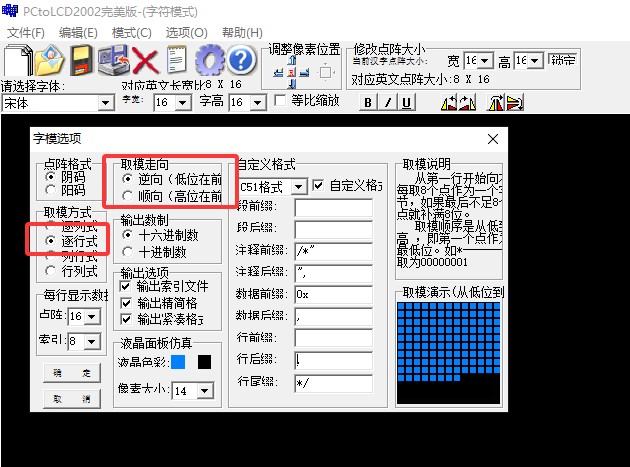Click the last yellow-red rotate icon
630x467 pixels.
pyautogui.click(x=514, y=102)
